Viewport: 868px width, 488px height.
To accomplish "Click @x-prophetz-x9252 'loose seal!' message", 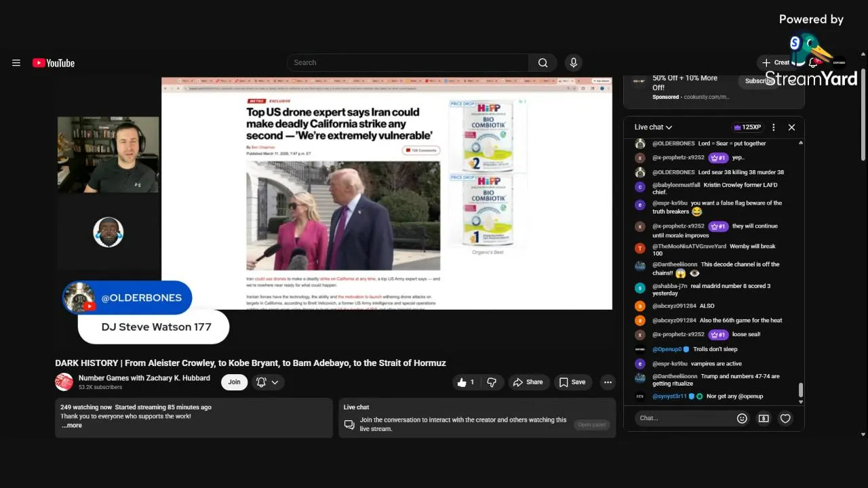I will [706, 335].
